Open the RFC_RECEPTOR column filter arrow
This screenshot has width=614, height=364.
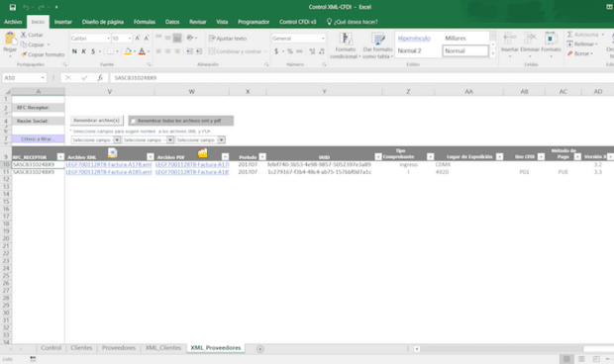pyautogui.click(x=60, y=157)
